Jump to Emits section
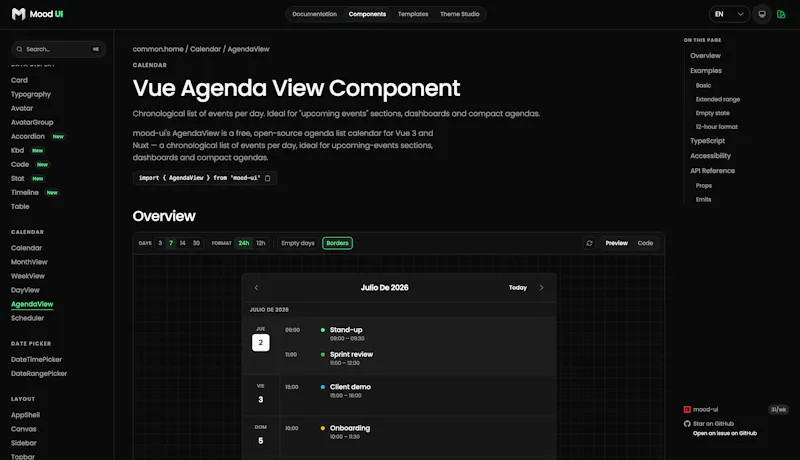This screenshot has height=460, width=800. 704,199
